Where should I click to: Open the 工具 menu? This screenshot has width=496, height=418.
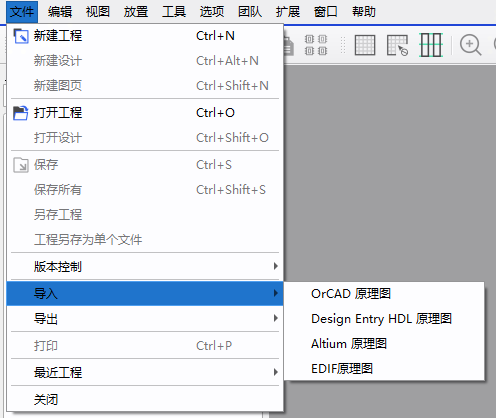click(x=174, y=12)
